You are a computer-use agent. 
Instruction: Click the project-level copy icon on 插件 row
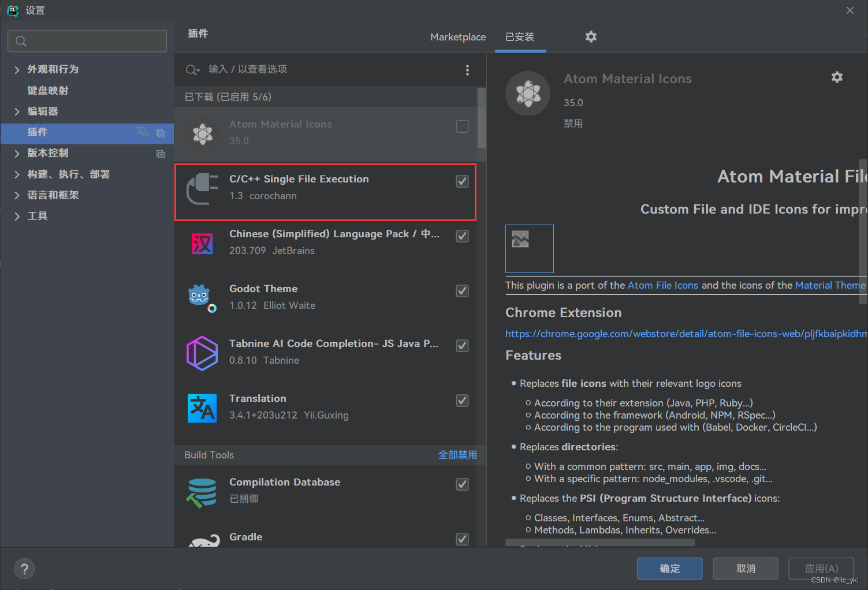pyautogui.click(x=161, y=133)
